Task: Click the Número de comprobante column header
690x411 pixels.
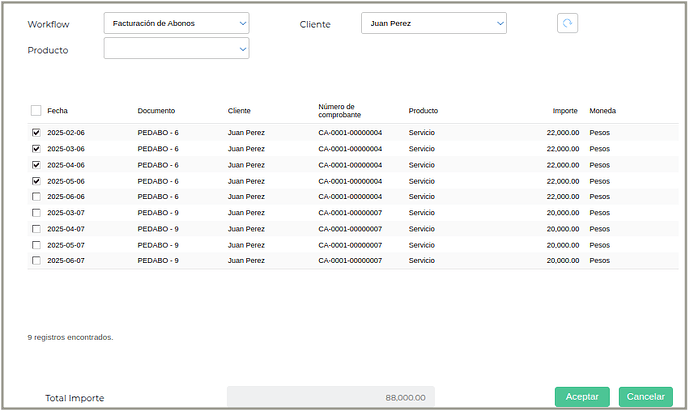Action: point(336,111)
